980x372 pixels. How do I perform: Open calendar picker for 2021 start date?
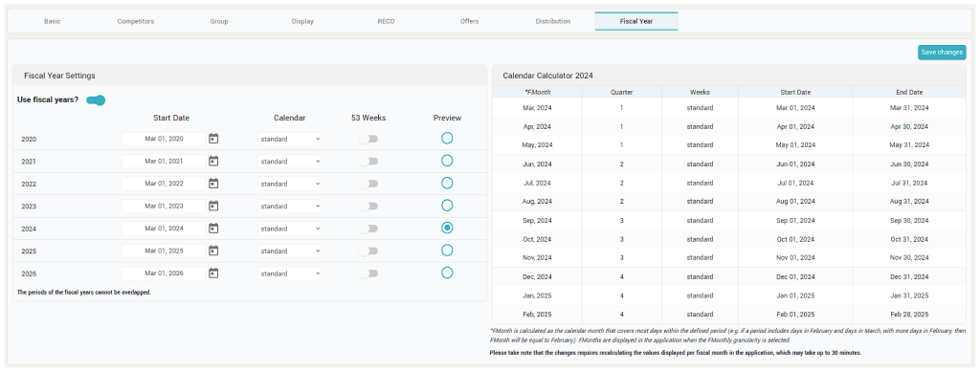213,161
